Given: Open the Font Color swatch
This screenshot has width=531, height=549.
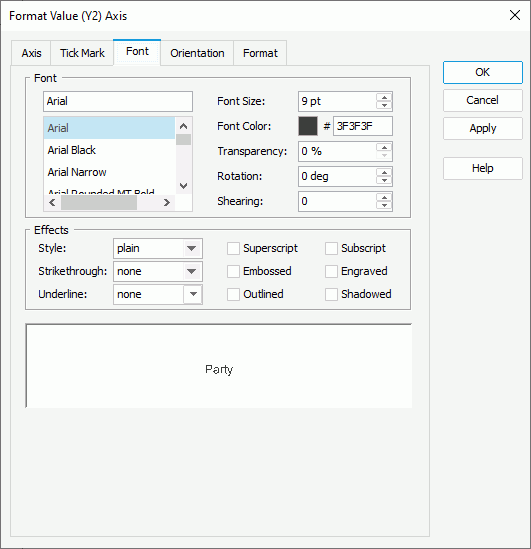Looking at the screenshot, I should click(x=308, y=126).
